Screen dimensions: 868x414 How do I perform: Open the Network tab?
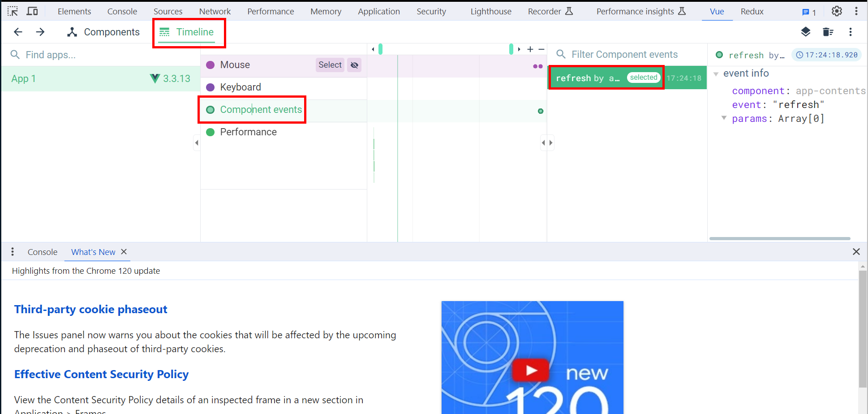pyautogui.click(x=215, y=11)
